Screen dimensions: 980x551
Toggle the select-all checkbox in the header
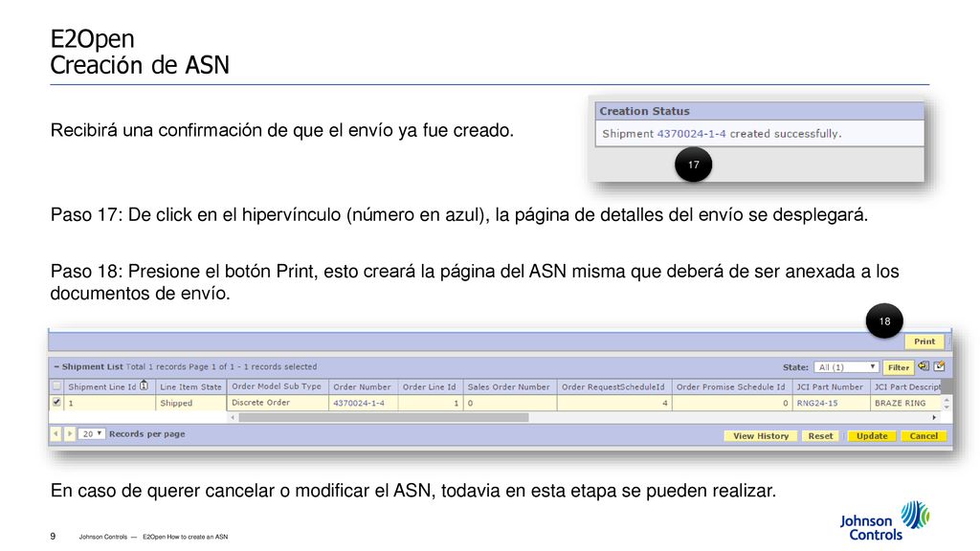56,386
